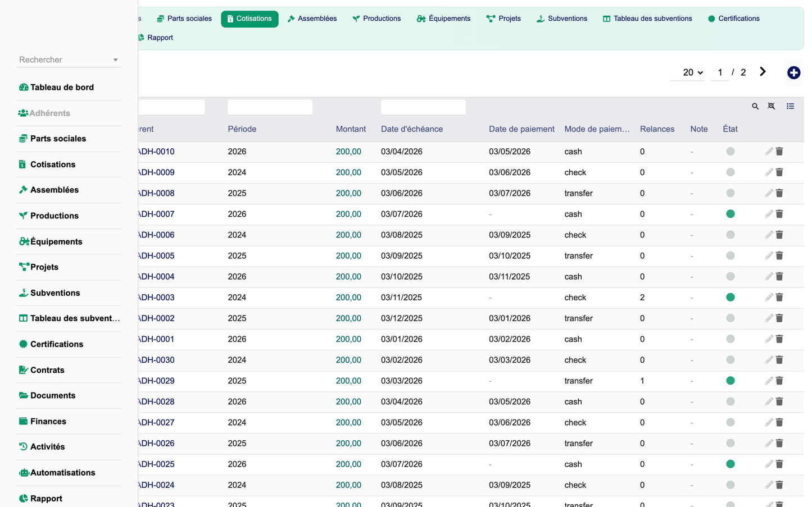Edit row ADH-0010 with pencil icon

coord(769,152)
